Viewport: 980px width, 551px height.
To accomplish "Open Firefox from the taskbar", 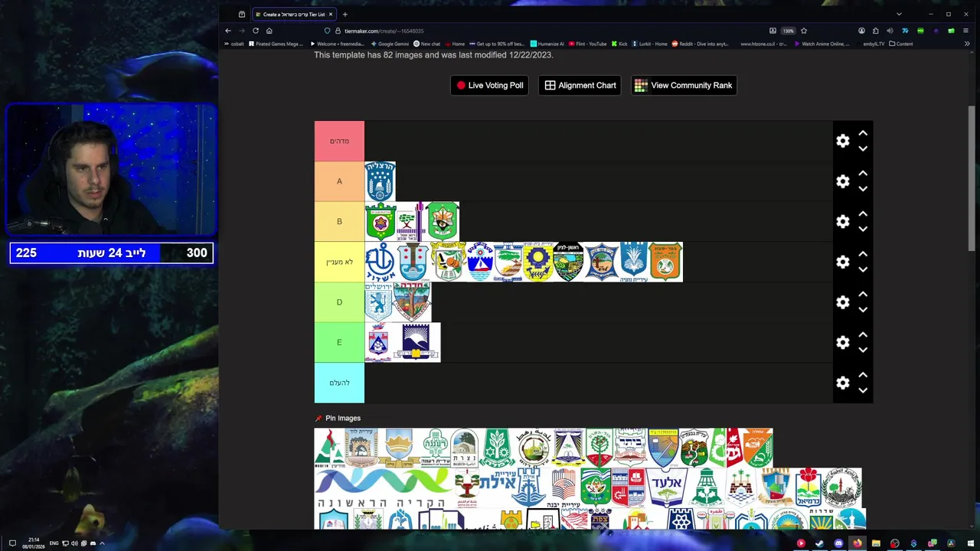I will (x=857, y=543).
